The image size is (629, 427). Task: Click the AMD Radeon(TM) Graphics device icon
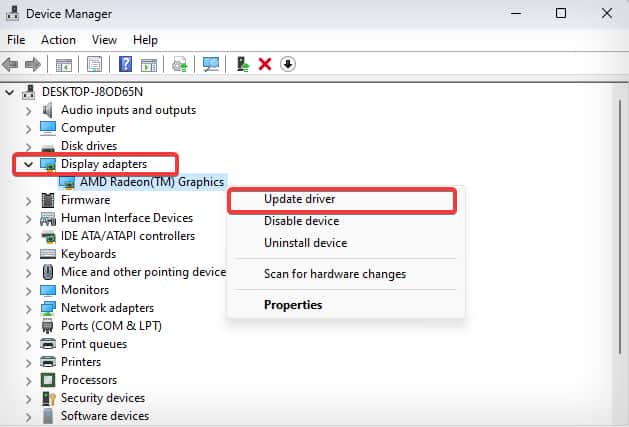coord(67,182)
